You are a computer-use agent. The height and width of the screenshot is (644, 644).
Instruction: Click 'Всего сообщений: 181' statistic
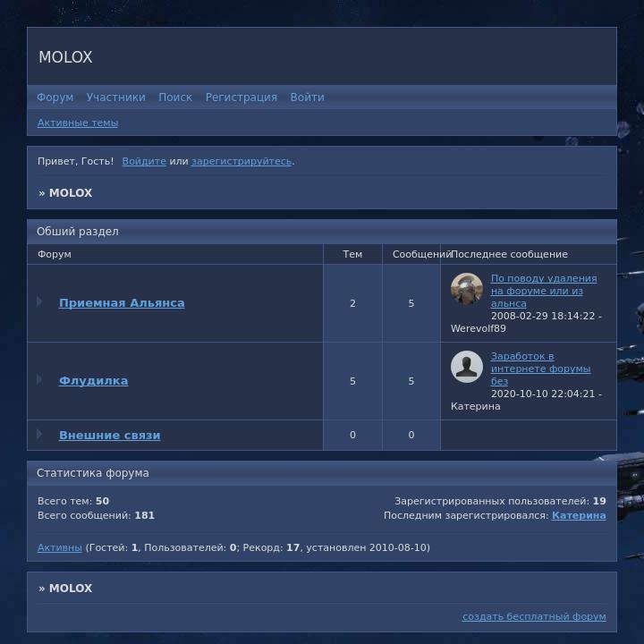pos(96,515)
